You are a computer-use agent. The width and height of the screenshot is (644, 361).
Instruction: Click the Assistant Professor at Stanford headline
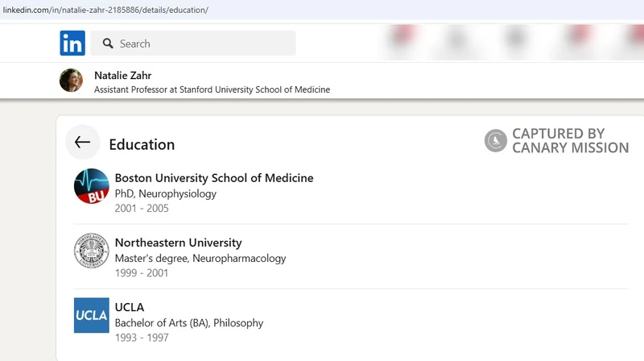pos(212,89)
